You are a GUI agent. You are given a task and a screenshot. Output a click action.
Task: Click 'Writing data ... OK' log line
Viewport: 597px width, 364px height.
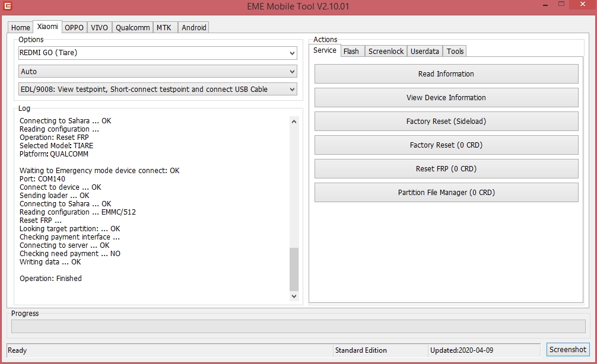click(50, 262)
